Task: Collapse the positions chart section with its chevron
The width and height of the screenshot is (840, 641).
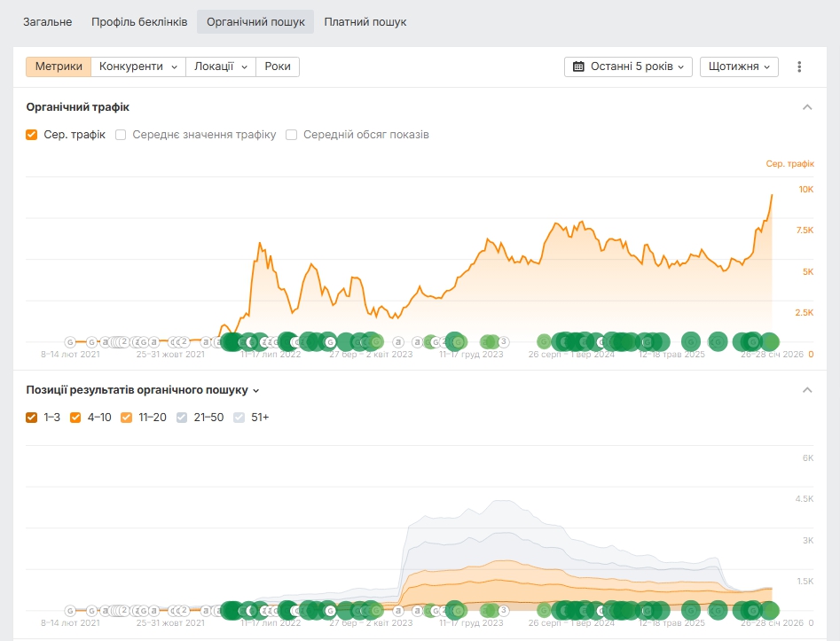Action: [807, 390]
